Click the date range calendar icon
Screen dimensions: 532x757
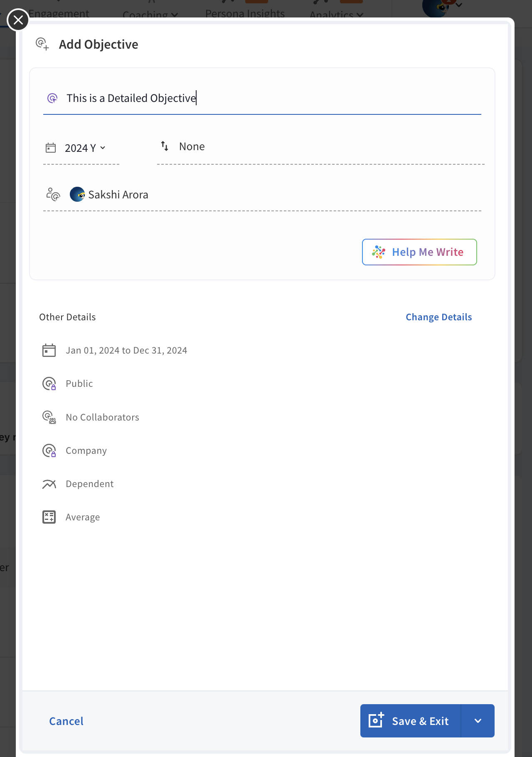click(49, 350)
